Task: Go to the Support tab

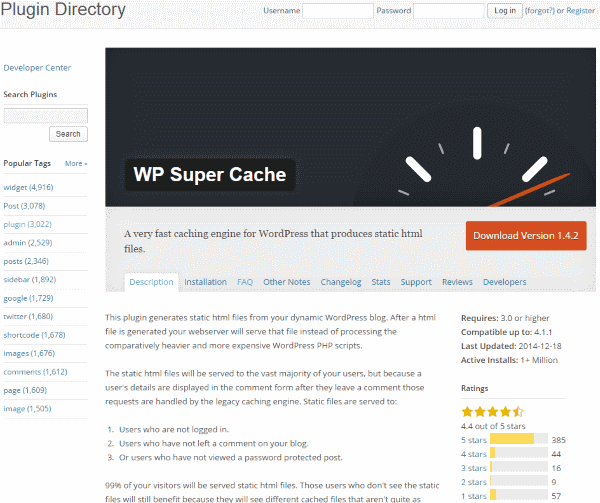Action: point(416,282)
